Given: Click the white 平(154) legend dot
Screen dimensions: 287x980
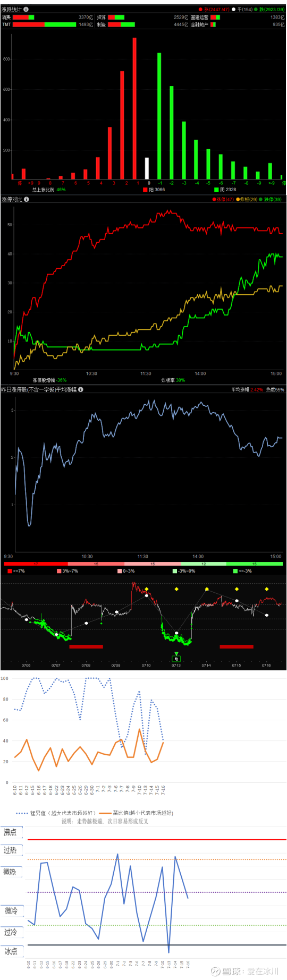Looking at the screenshot, I should click(x=233, y=10).
